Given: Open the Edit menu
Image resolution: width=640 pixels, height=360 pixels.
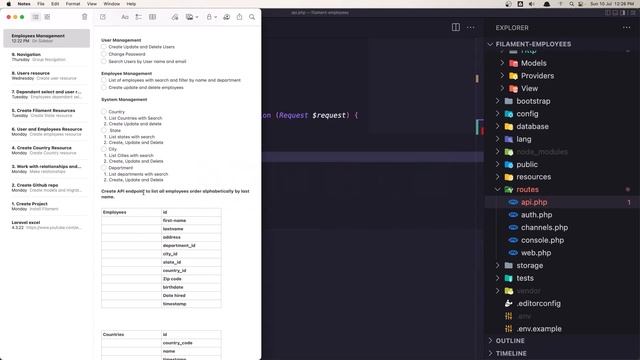Looking at the screenshot, I should 55,4.
